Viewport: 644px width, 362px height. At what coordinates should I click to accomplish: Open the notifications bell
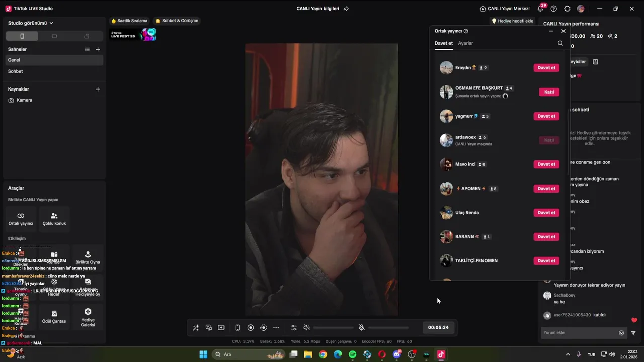541,9
